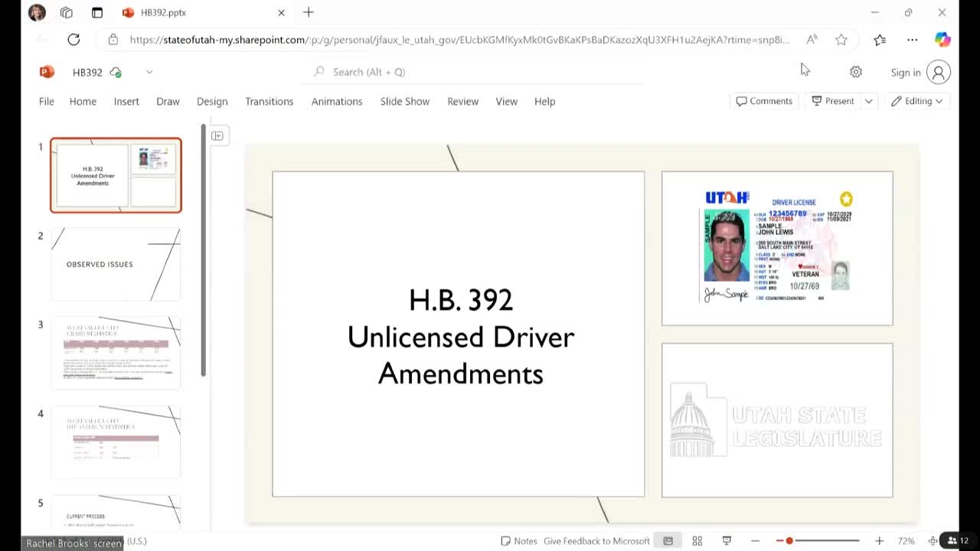
Task: Start slideshow from status bar icon
Action: point(727,541)
